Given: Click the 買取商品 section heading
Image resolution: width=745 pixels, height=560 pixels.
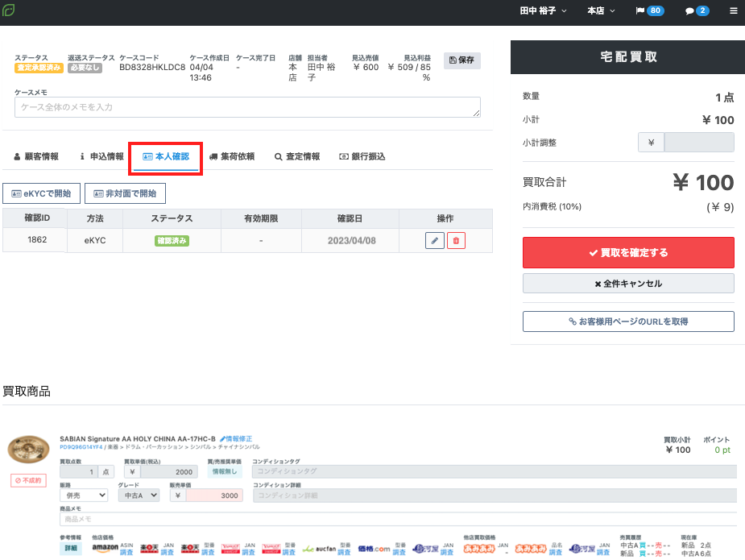Looking at the screenshot, I should [x=27, y=392].
